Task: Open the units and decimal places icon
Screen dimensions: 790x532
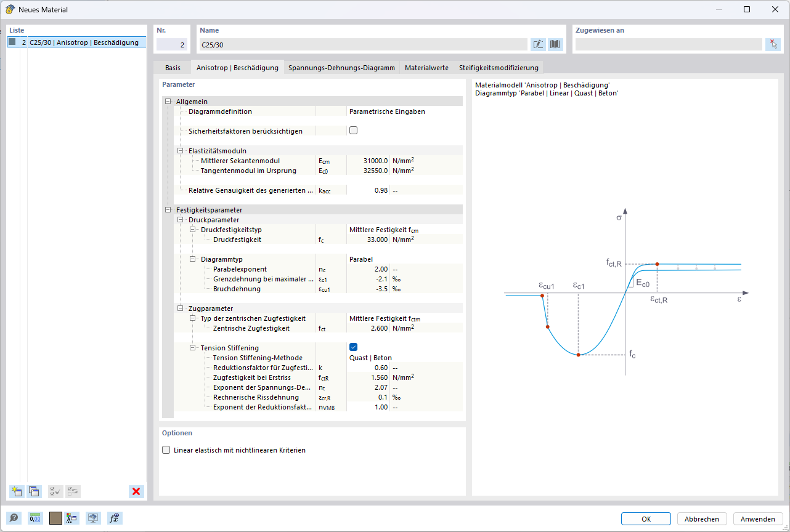Action: 35,518
